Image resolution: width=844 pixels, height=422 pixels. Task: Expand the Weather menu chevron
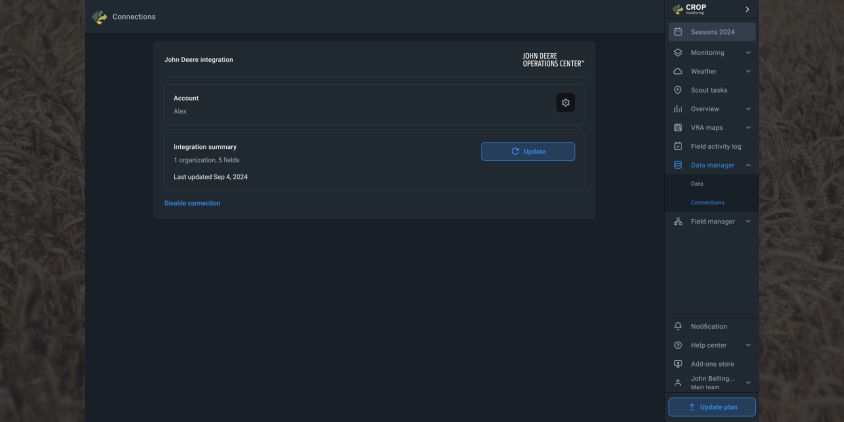[748, 72]
